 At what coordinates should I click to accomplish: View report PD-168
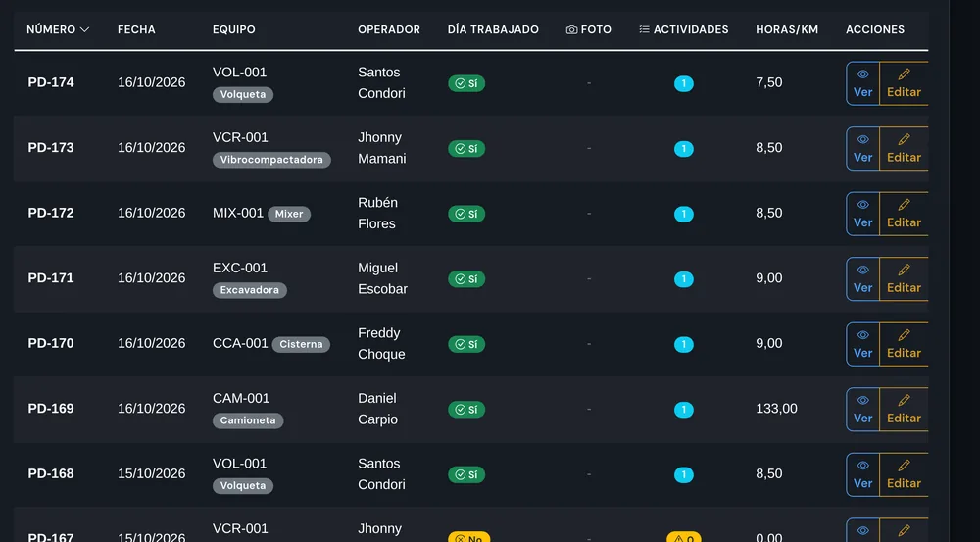[862, 474]
